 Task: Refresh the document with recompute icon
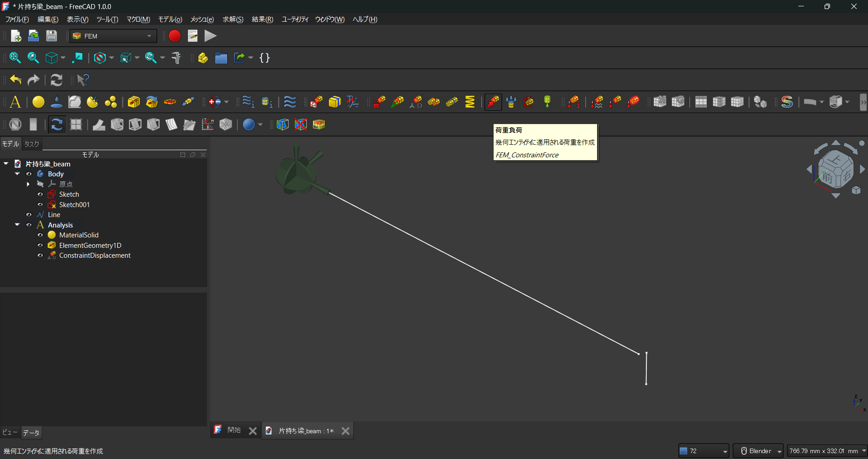point(57,80)
